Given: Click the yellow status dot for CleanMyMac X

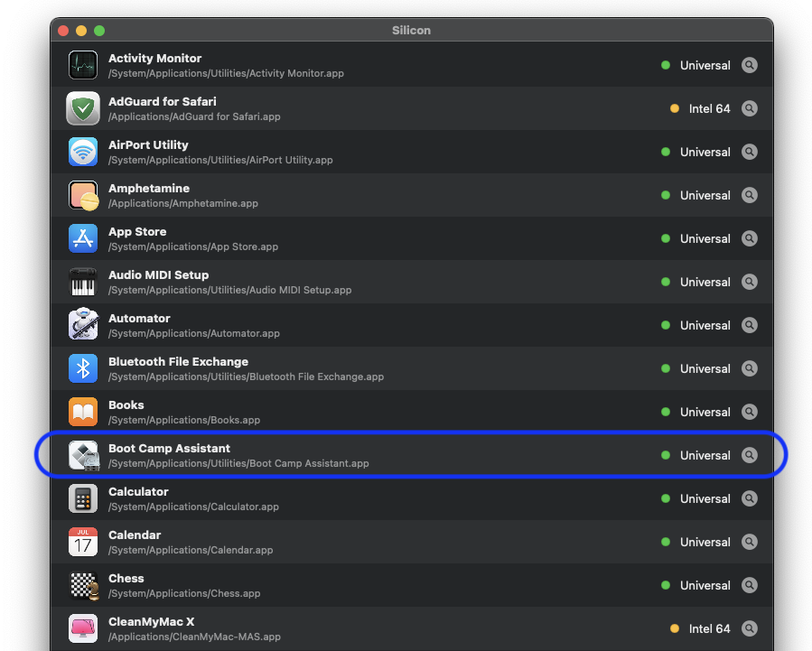Looking at the screenshot, I should click(x=674, y=628).
